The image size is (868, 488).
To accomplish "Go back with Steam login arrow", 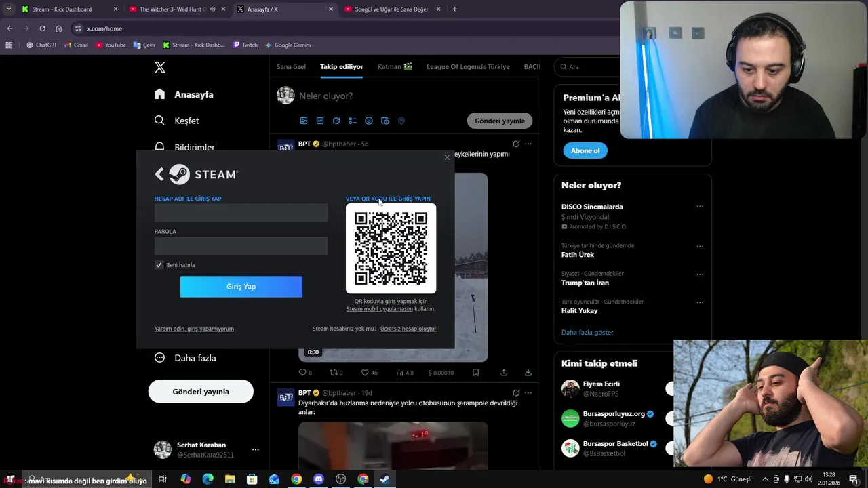I will [x=159, y=174].
